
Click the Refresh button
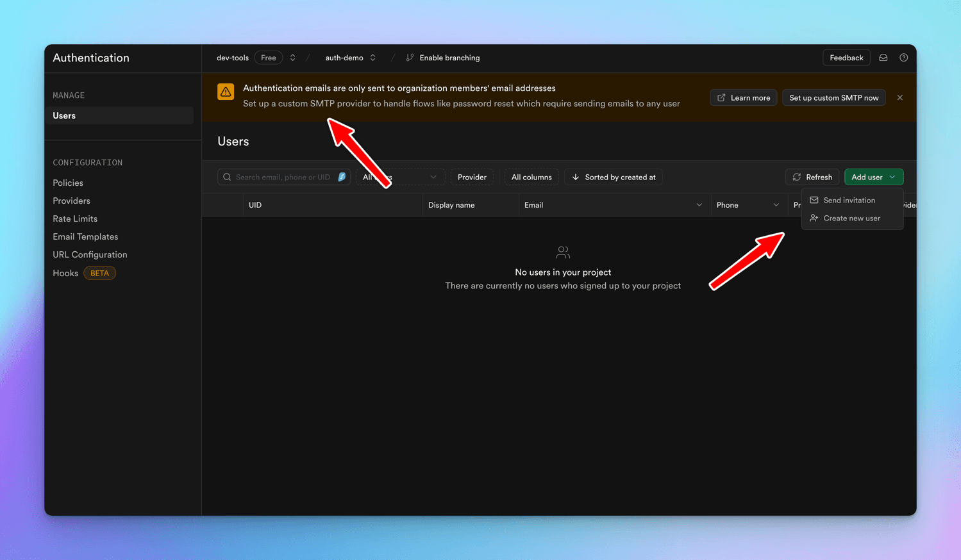812,177
